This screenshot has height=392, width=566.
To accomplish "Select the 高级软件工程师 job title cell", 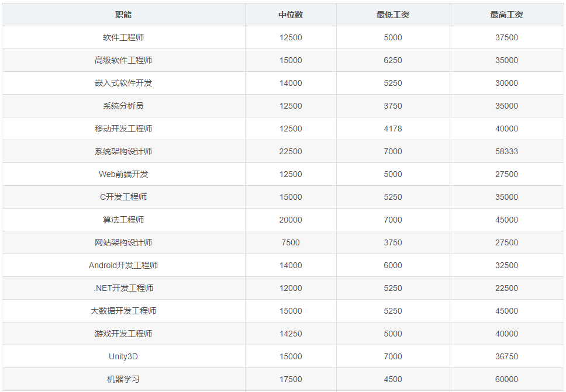I will coord(123,60).
